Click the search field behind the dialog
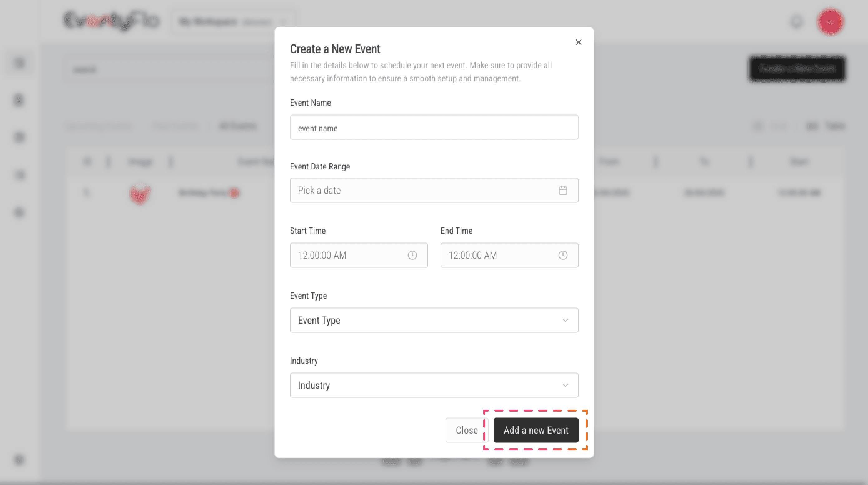 click(x=168, y=69)
